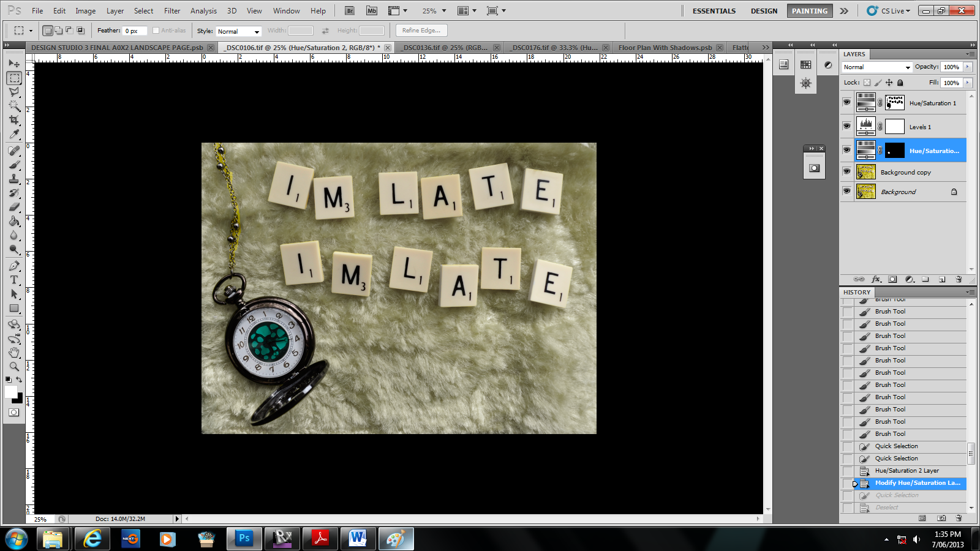Select the Rectangle shape tool
The height and width of the screenshot is (551, 980).
click(14, 308)
